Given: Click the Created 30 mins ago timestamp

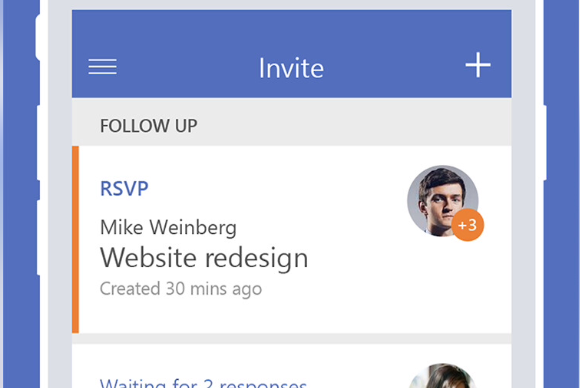Looking at the screenshot, I should pyautogui.click(x=181, y=289).
